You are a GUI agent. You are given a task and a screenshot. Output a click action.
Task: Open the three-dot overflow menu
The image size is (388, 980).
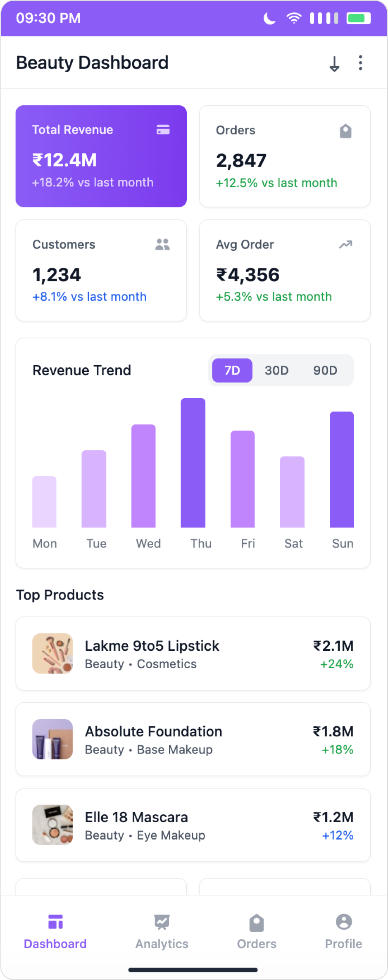[x=360, y=63]
